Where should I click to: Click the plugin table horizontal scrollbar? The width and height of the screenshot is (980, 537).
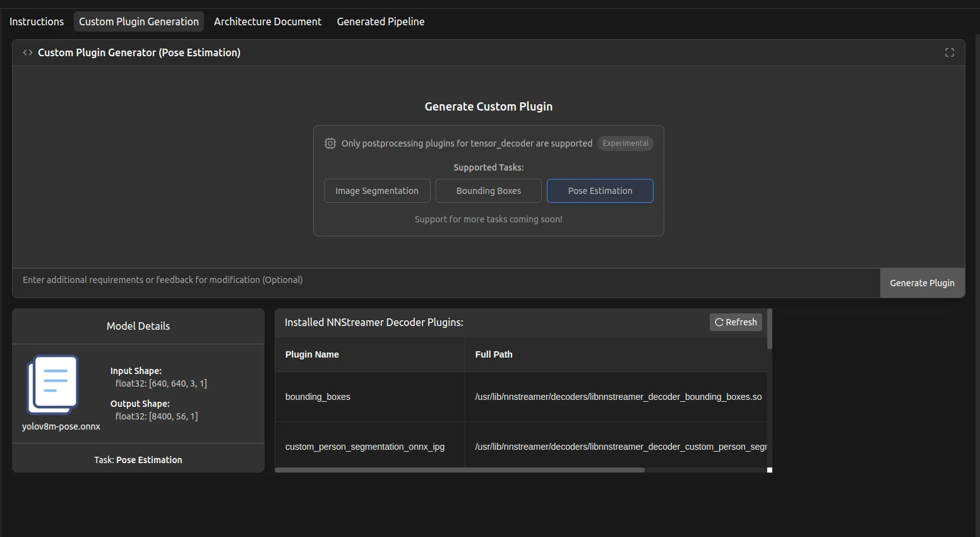click(x=460, y=470)
